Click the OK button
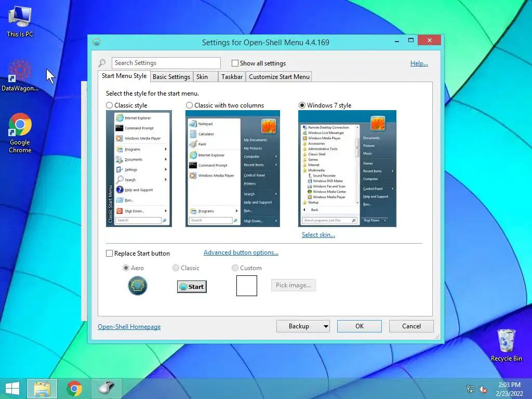Screen dimensions: 532x399 click(x=360, y=326)
